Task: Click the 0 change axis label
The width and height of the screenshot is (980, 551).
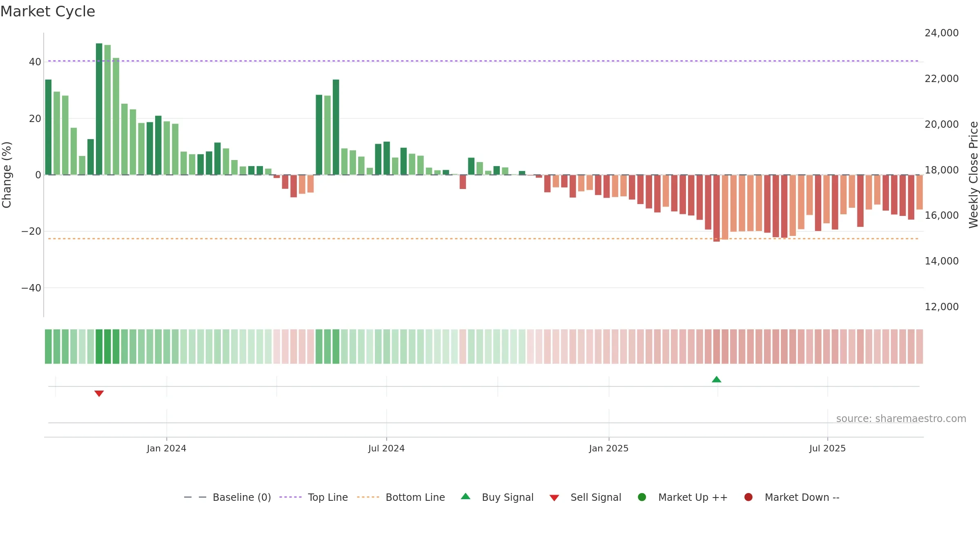Action: pos(38,175)
